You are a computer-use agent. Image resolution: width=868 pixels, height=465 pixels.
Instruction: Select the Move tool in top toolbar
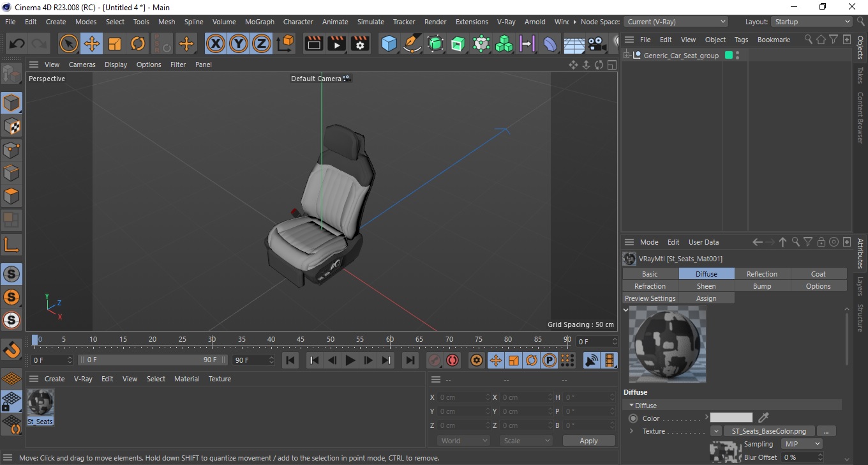coord(92,44)
